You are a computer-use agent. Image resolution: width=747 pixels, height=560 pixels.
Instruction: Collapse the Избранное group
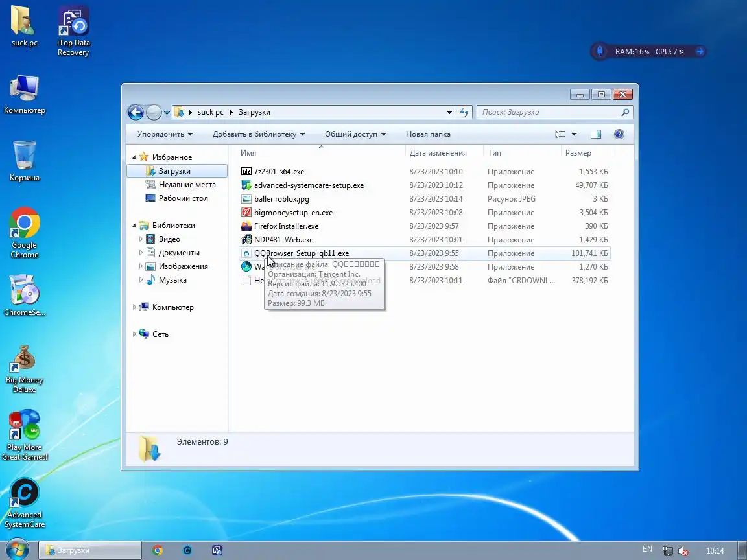coord(134,157)
